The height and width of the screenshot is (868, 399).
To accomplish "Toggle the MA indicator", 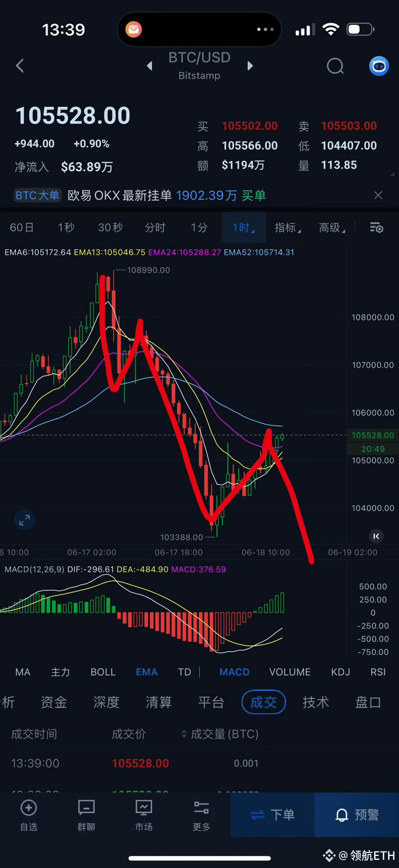I will tap(23, 672).
